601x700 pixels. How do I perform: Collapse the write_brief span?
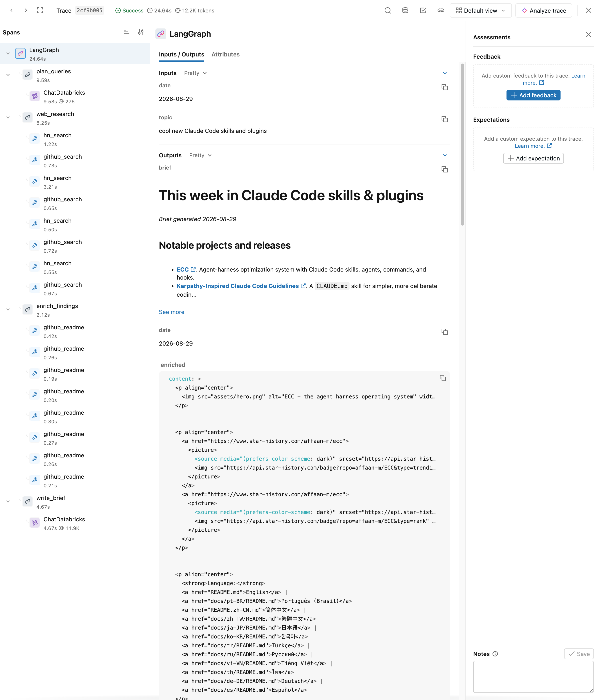point(8,501)
